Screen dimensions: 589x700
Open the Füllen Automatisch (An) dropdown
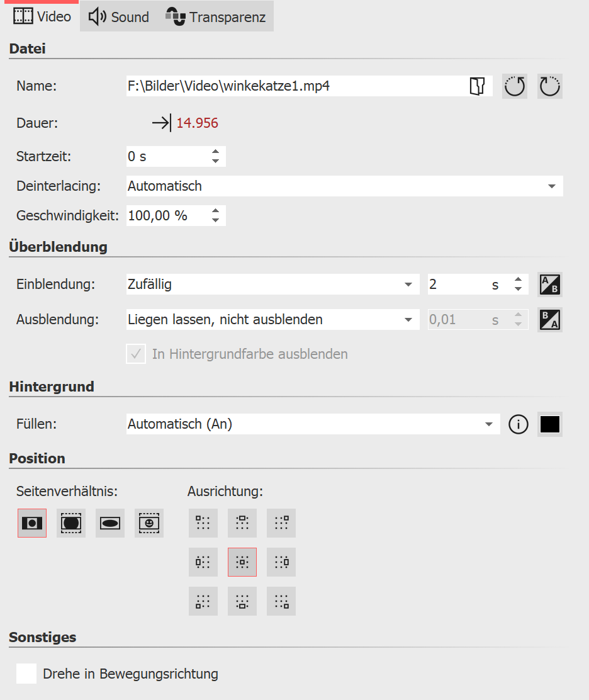tap(488, 425)
